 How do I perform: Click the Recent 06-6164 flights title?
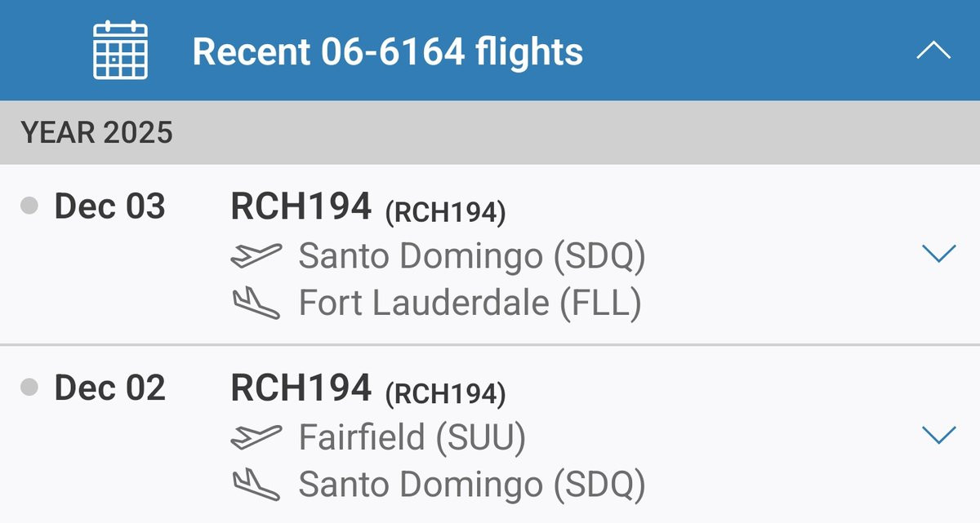387,52
